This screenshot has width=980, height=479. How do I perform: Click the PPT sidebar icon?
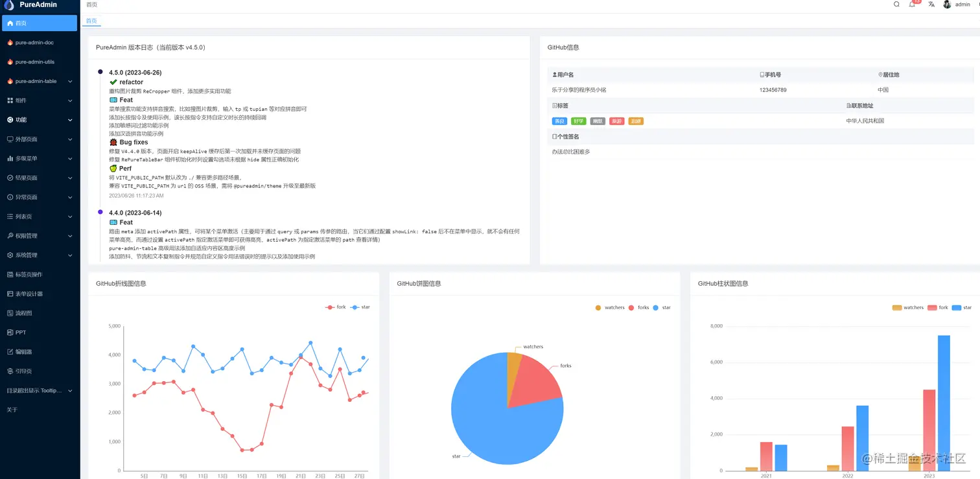pyautogui.click(x=10, y=333)
